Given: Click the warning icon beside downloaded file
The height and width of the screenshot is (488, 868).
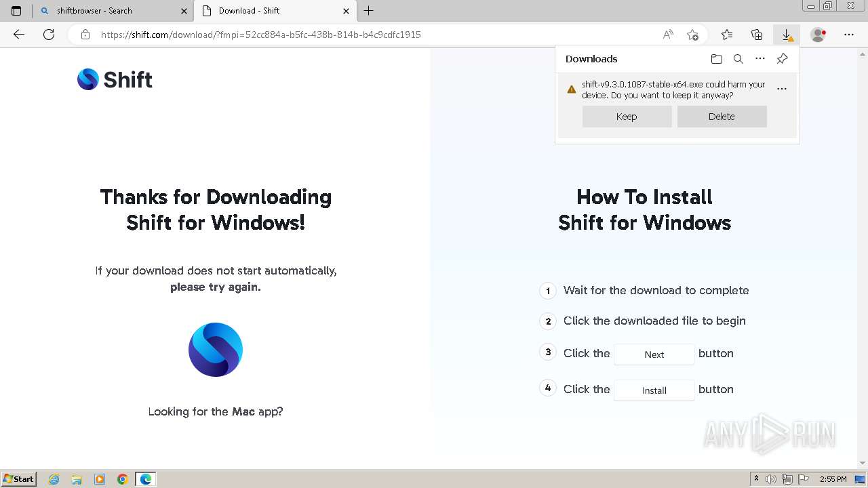Looking at the screenshot, I should [x=572, y=89].
